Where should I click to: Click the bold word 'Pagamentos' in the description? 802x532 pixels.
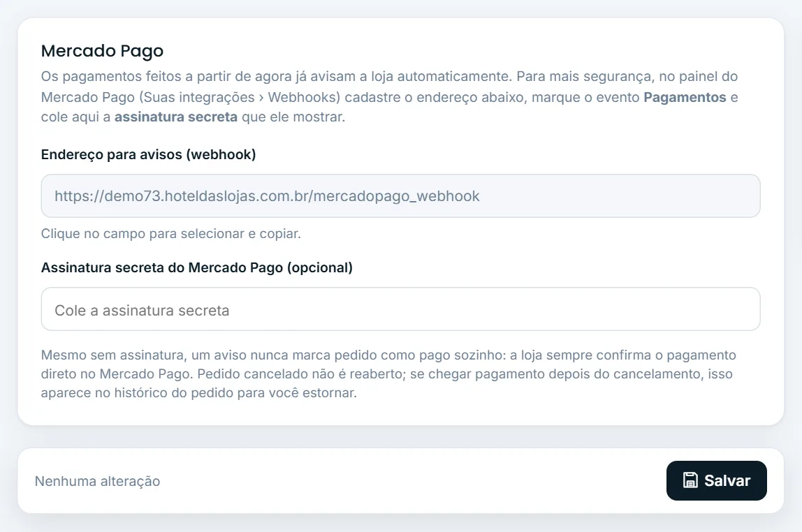(x=685, y=97)
